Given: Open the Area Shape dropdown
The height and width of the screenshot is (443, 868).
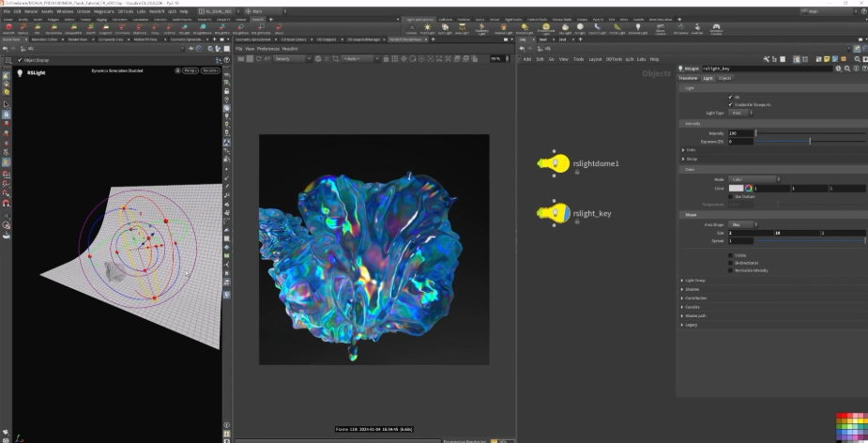Looking at the screenshot, I should [740, 224].
